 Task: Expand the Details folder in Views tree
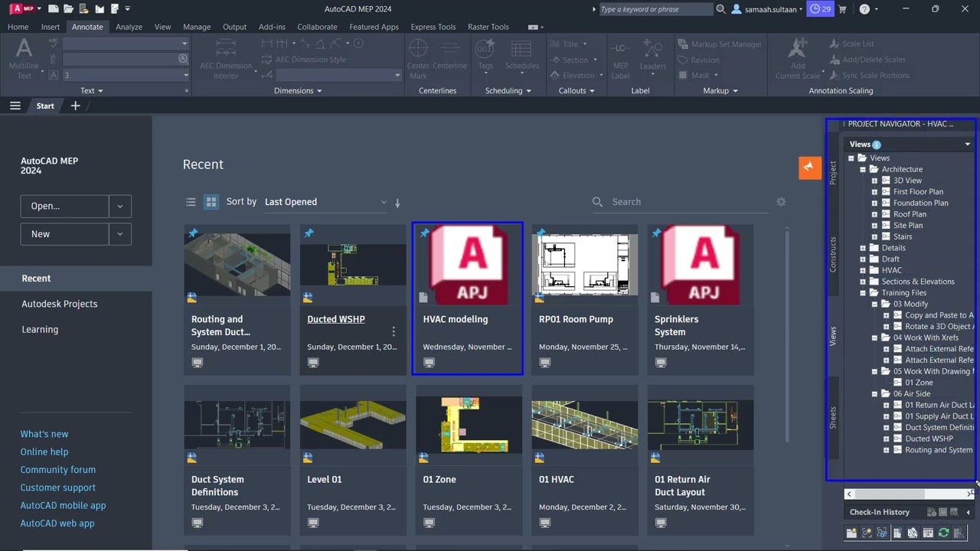click(863, 248)
